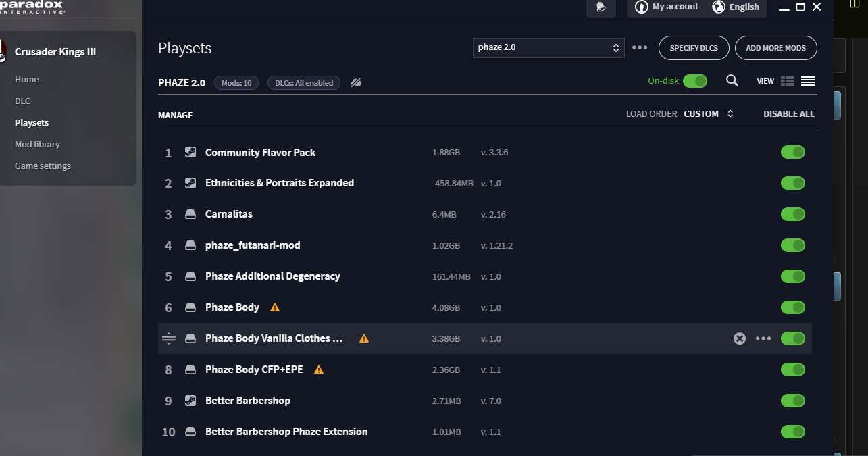
Task: Click local drive icon for Carnalitas
Action: [x=190, y=214]
